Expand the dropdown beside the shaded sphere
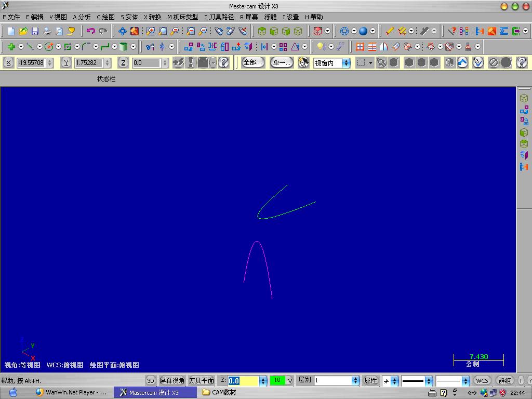This screenshot has height=399, width=532. [373, 31]
